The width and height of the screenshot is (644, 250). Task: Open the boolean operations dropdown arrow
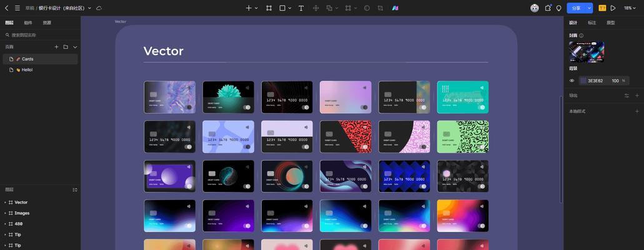(337, 7)
